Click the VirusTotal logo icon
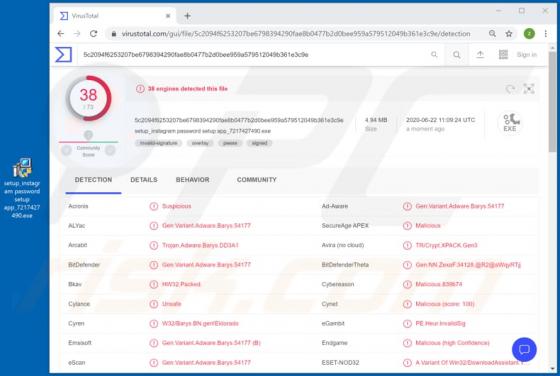 [64, 55]
